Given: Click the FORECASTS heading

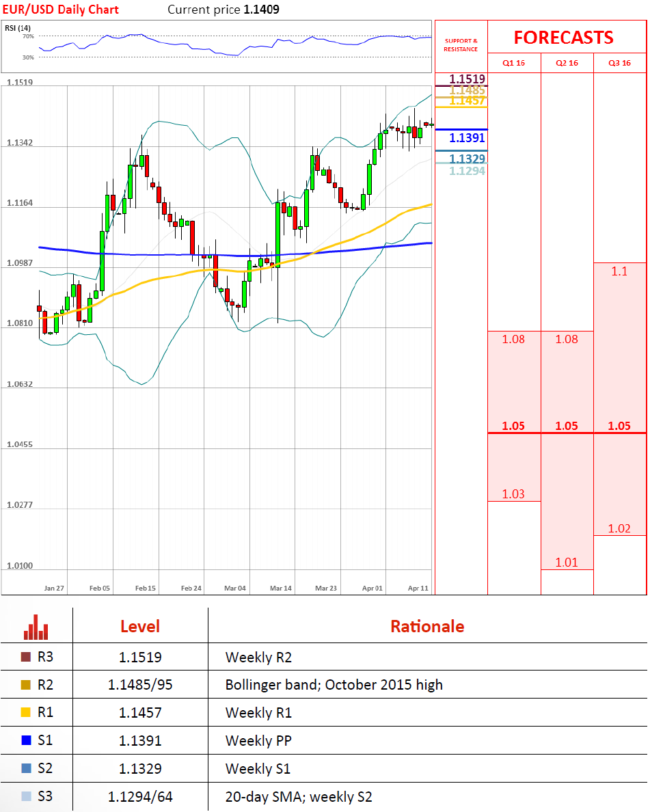Looking at the screenshot, I should [x=563, y=37].
